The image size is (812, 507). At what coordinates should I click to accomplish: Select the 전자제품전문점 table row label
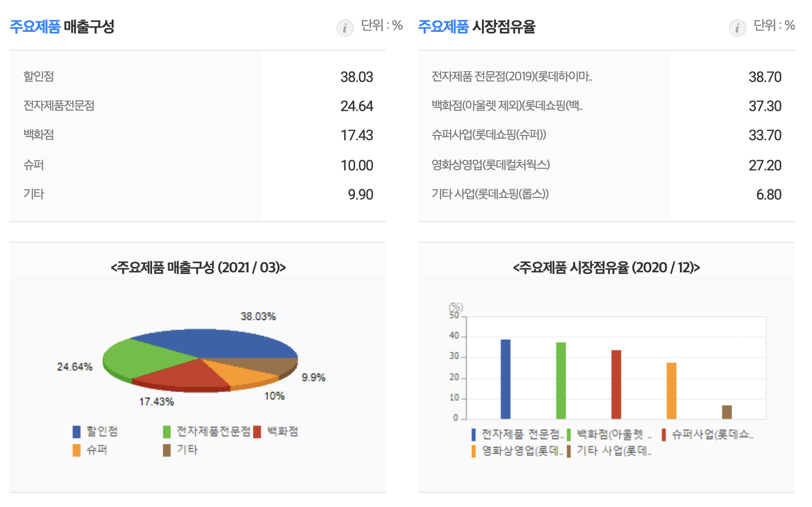tap(59, 106)
